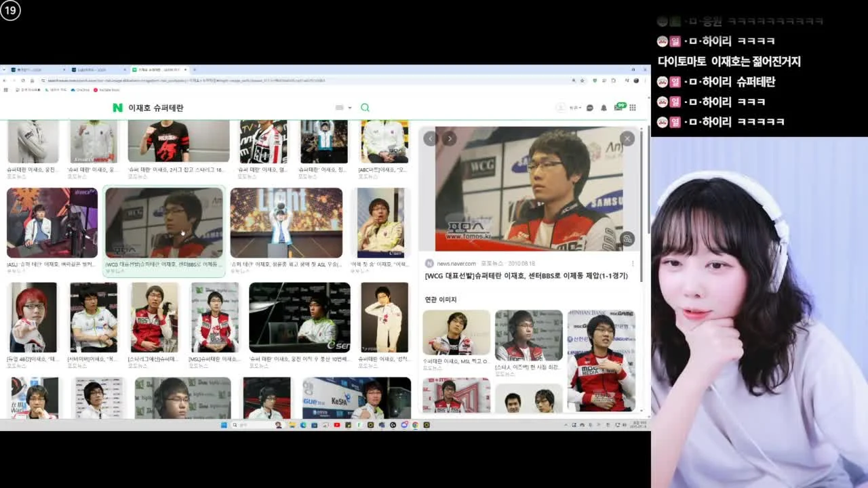Click the browser back arrow

click(x=5, y=81)
